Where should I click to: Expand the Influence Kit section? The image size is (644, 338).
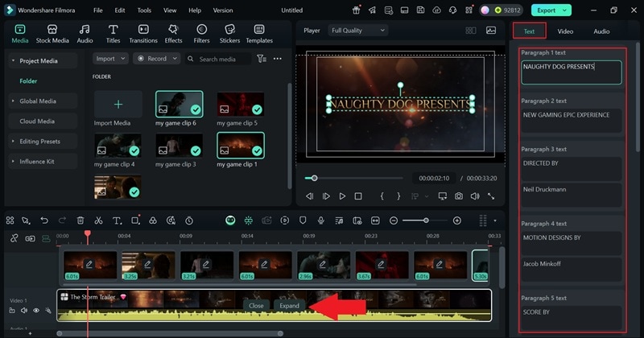(x=13, y=162)
